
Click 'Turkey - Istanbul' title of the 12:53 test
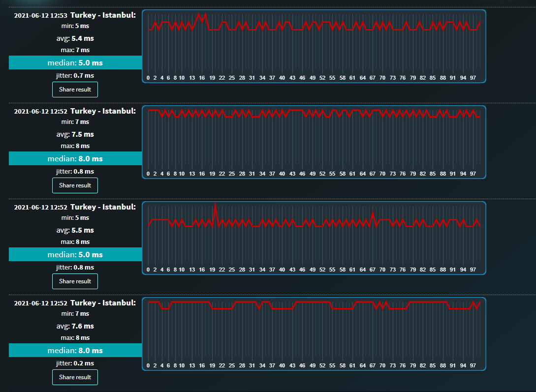click(x=103, y=15)
